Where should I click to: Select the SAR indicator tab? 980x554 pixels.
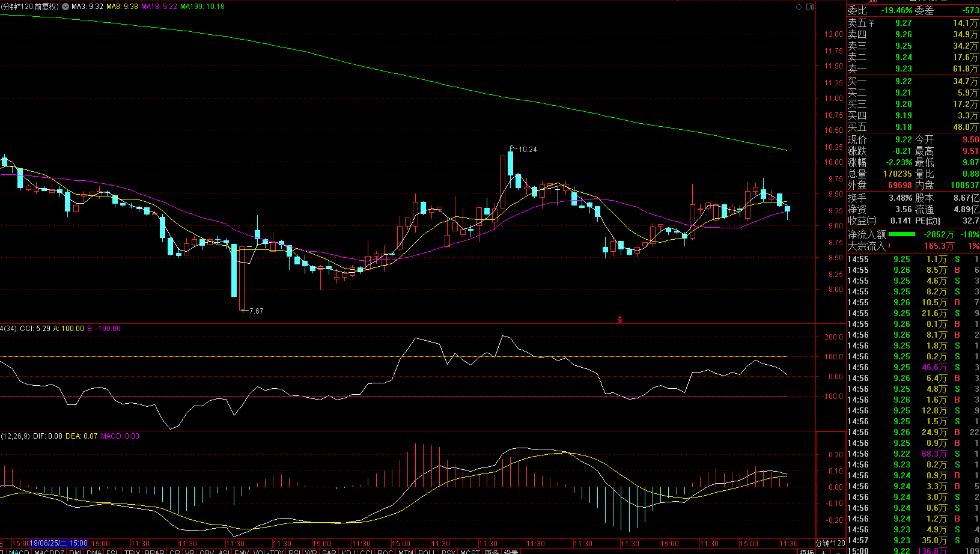pos(329,552)
